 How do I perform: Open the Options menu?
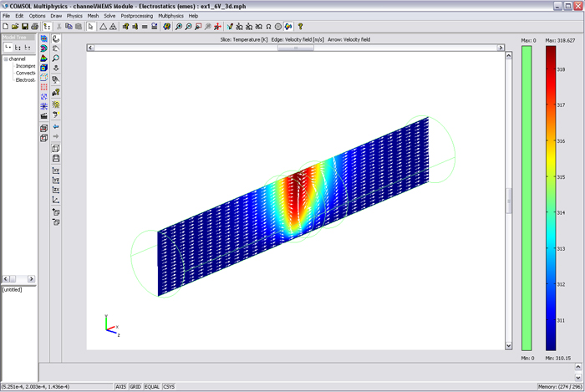point(37,16)
